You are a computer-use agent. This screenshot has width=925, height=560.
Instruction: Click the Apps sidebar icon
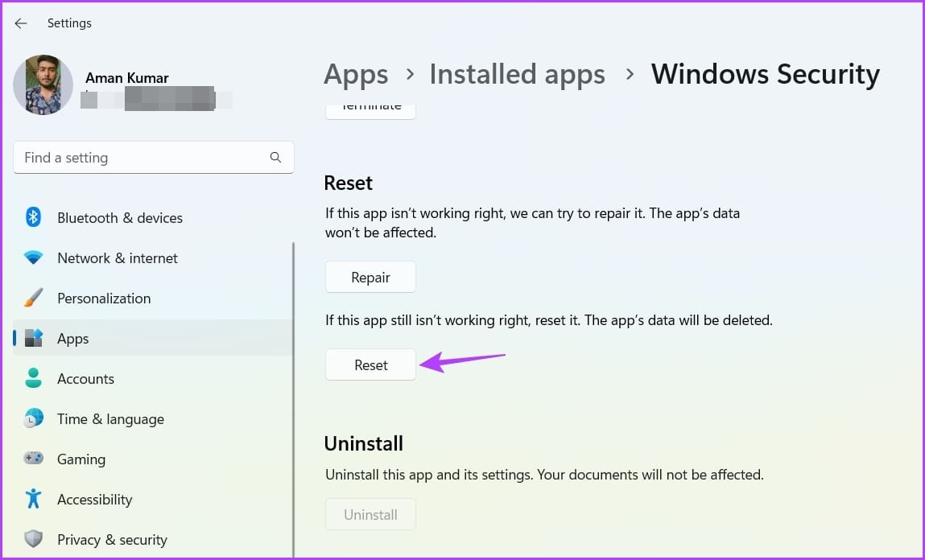34,338
